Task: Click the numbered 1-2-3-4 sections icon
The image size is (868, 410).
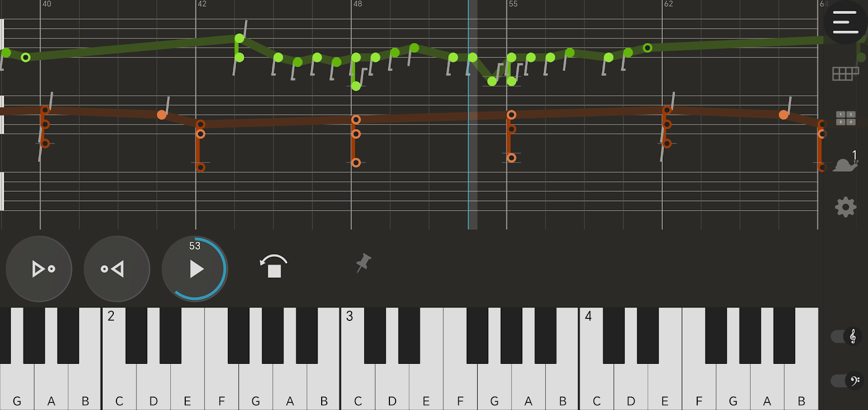Action: click(845, 118)
